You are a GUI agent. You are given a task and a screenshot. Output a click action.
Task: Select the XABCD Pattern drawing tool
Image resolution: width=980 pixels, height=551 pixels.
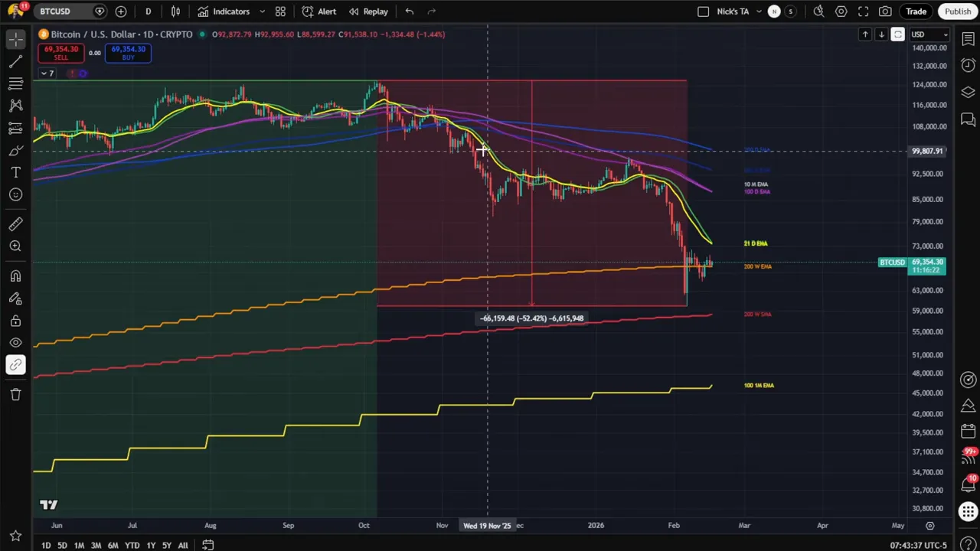[15, 106]
